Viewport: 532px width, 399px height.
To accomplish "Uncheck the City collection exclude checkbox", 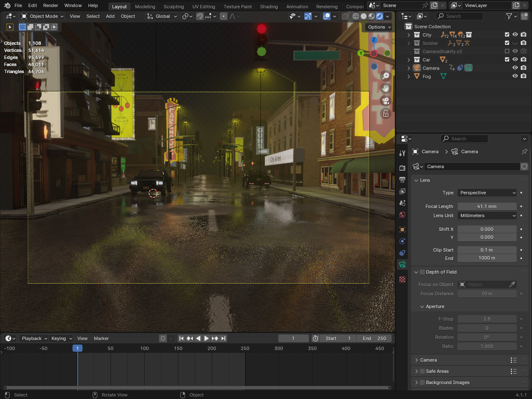I will pos(507,35).
